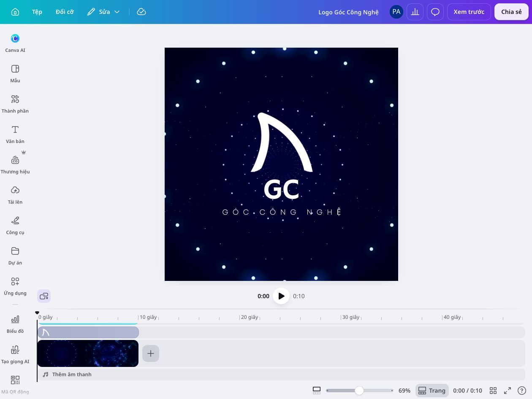Open the analytics chart icon
Viewport: 532px width, 399px height.
[x=415, y=12]
